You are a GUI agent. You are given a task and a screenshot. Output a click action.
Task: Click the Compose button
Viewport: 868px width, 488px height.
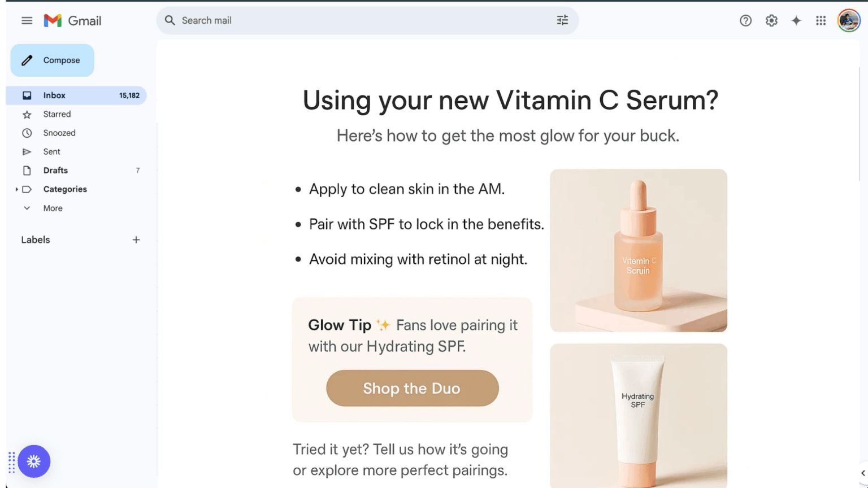point(52,60)
